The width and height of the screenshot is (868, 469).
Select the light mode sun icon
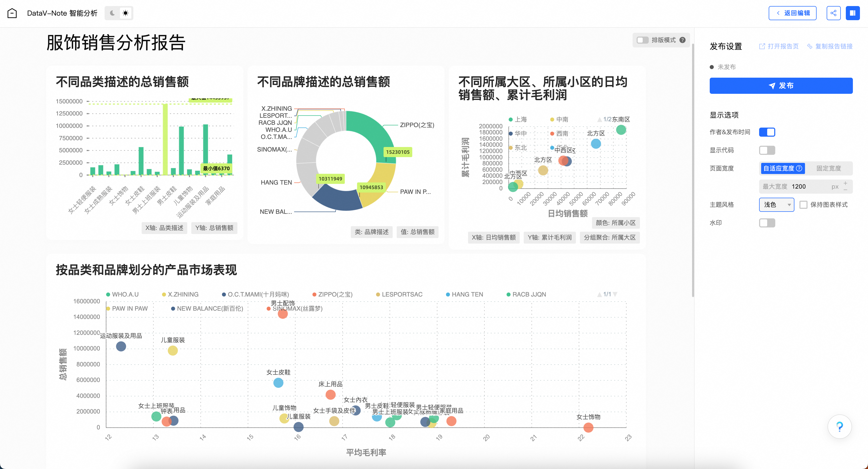125,13
